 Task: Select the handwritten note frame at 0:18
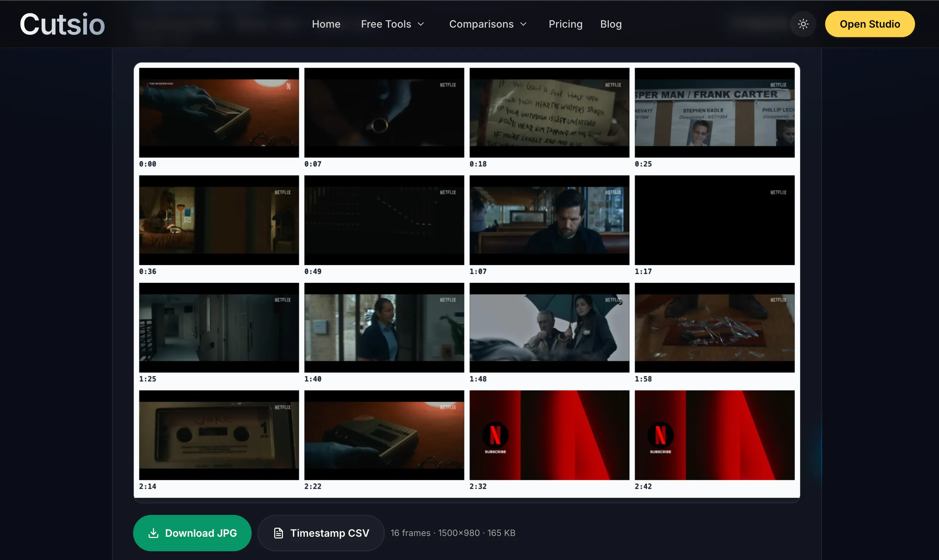coord(550,112)
